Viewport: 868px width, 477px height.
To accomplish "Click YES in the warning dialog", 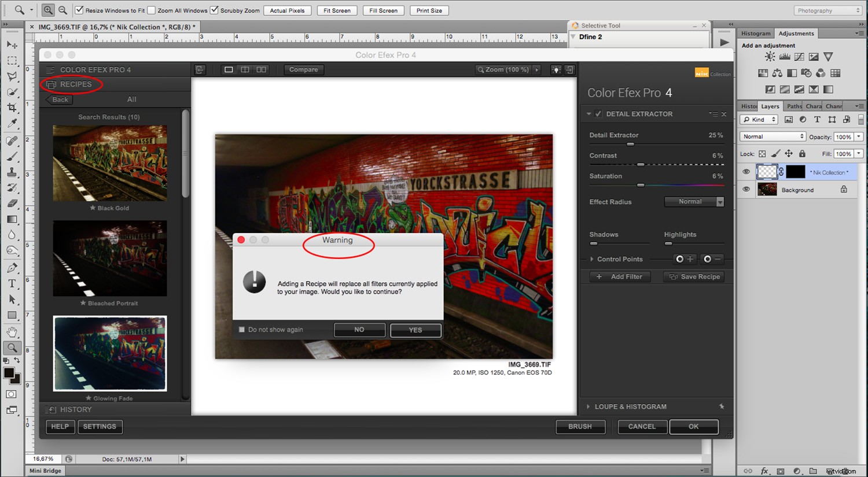I will tap(415, 330).
